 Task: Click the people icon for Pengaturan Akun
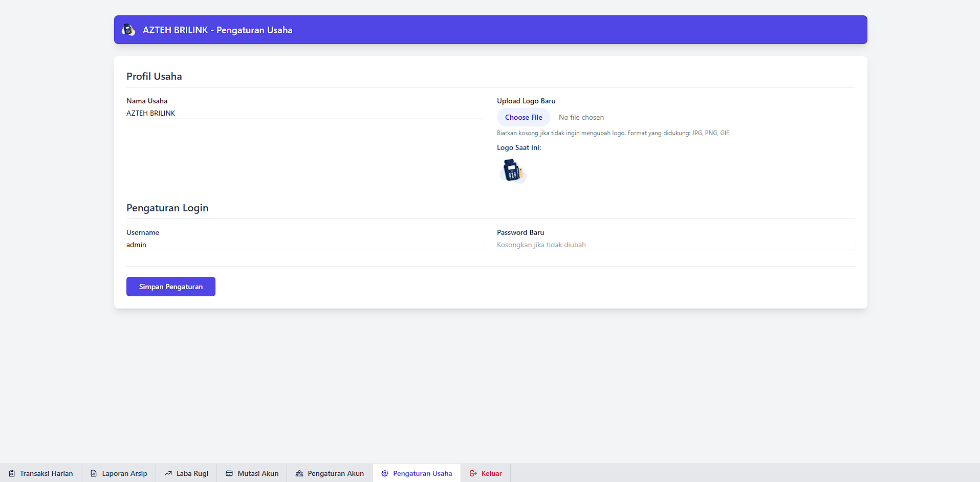pos(299,473)
